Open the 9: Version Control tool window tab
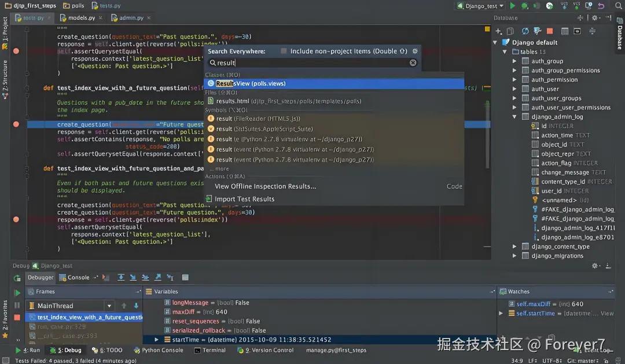Image resolution: width=625 pixels, height=364 pixels. (266, 350)
